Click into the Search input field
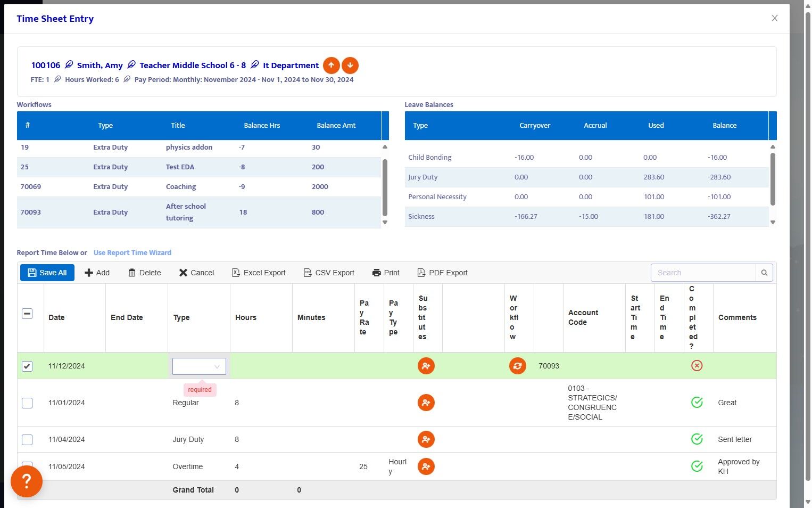Viewport: 812px width, 508px height. click(x=703, y=273)
